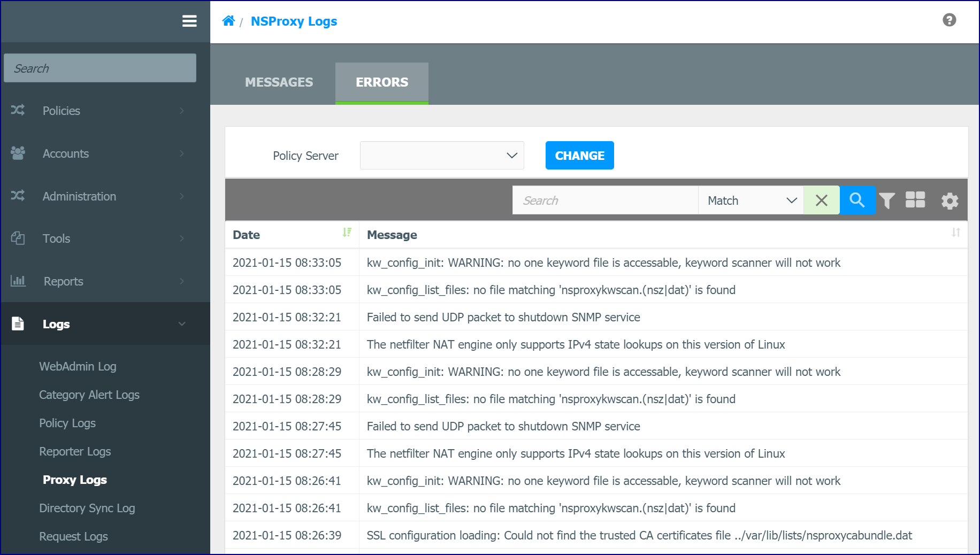980x555 pixels.
Task: Click the Tools copy icon
Action: pyautogui.click(x=18, y=238)
